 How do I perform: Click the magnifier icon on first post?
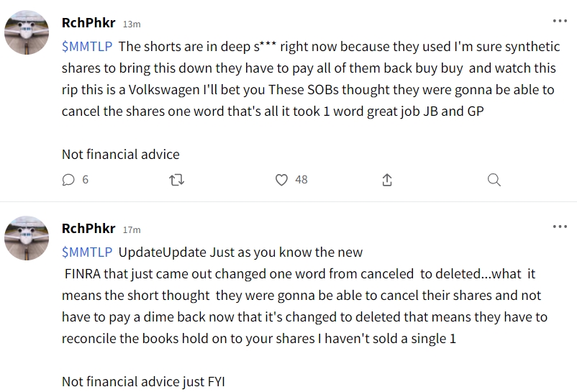494,180
